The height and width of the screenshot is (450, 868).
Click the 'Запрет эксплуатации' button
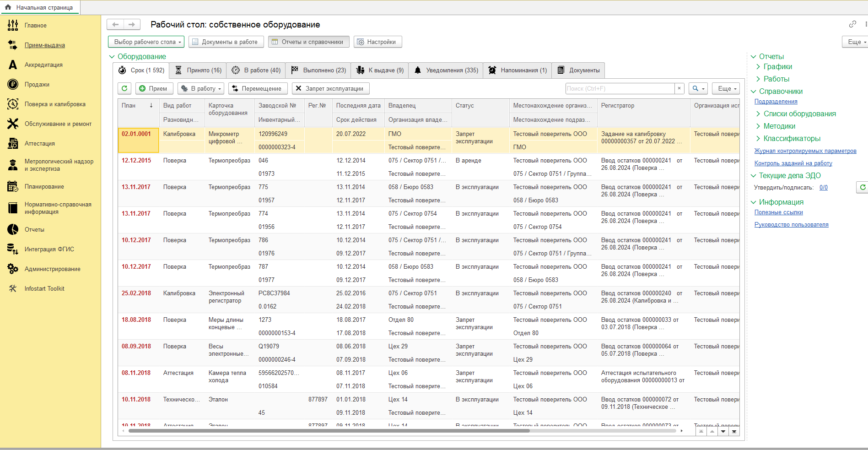click(x=330, y=88)
